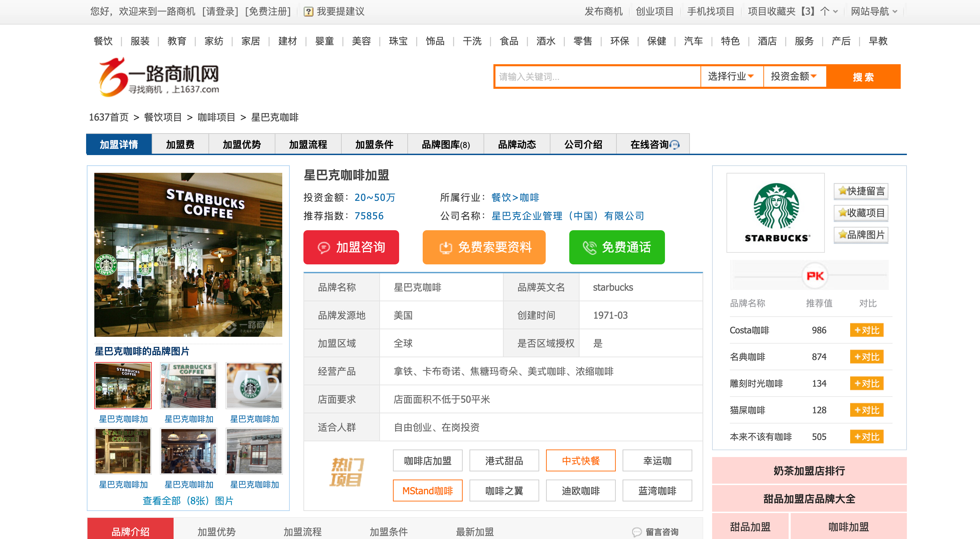Click the 蓝湾咖啡 hot project tag
Viewport: 980px width, 539px height.
pos(657,491)
